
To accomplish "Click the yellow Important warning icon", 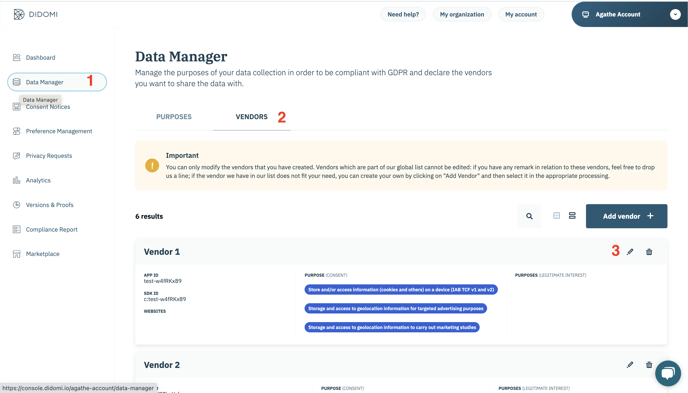I will pos(152,165).
